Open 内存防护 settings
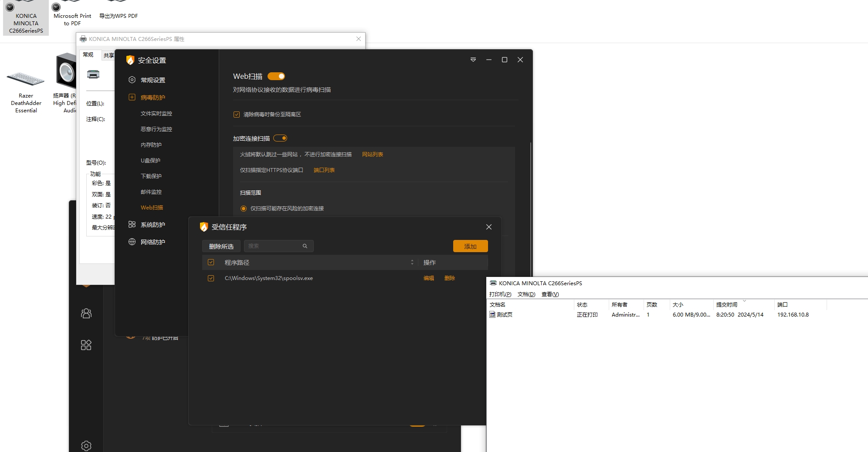Screen dimensions: 868x452 pos(151,145)
